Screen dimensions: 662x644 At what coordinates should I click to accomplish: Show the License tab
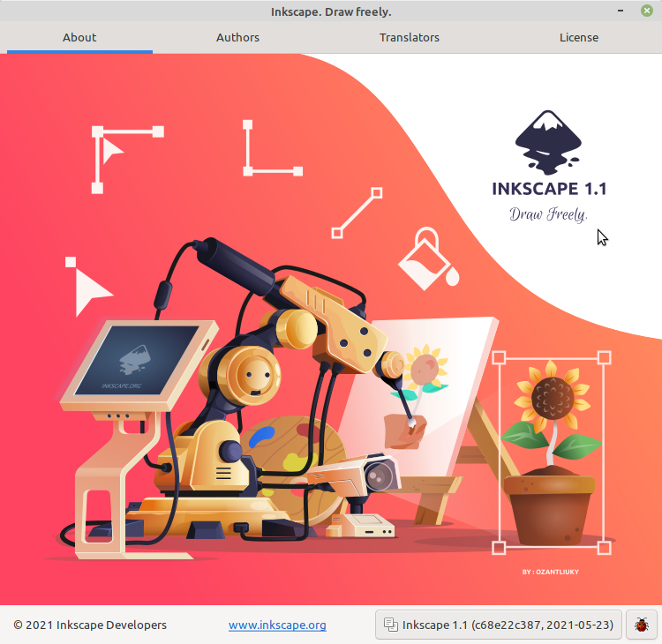click(x=579, y=38)
